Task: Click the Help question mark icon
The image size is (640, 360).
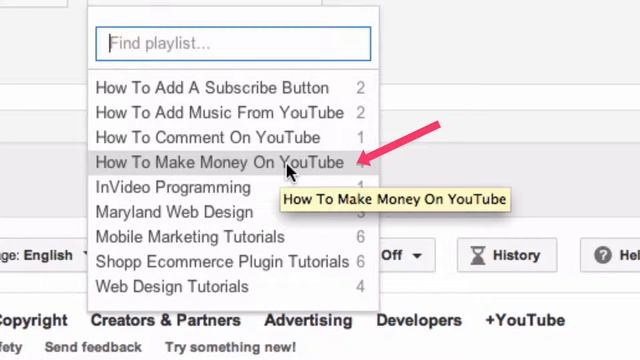Action: (x=603, y=256)
